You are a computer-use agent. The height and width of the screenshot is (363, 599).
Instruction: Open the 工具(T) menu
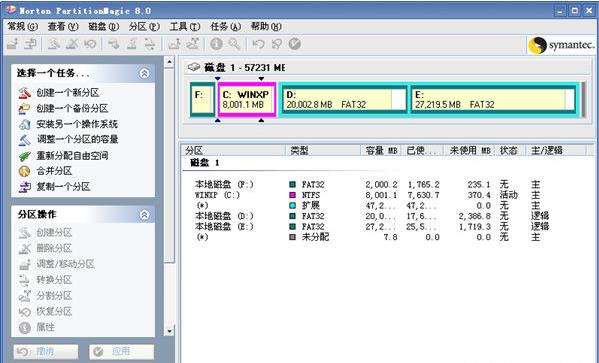click(x=185, y=26)
